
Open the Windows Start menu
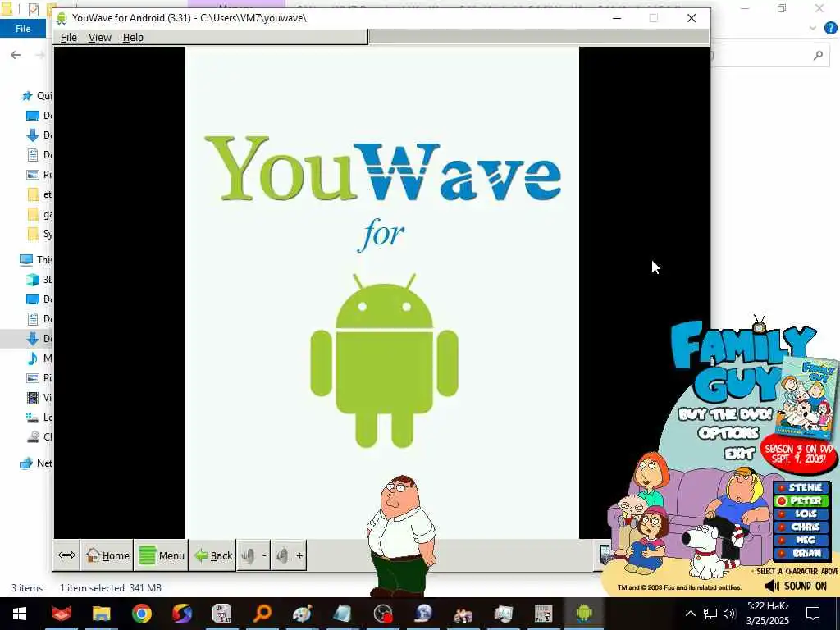[x=20, y=614]
